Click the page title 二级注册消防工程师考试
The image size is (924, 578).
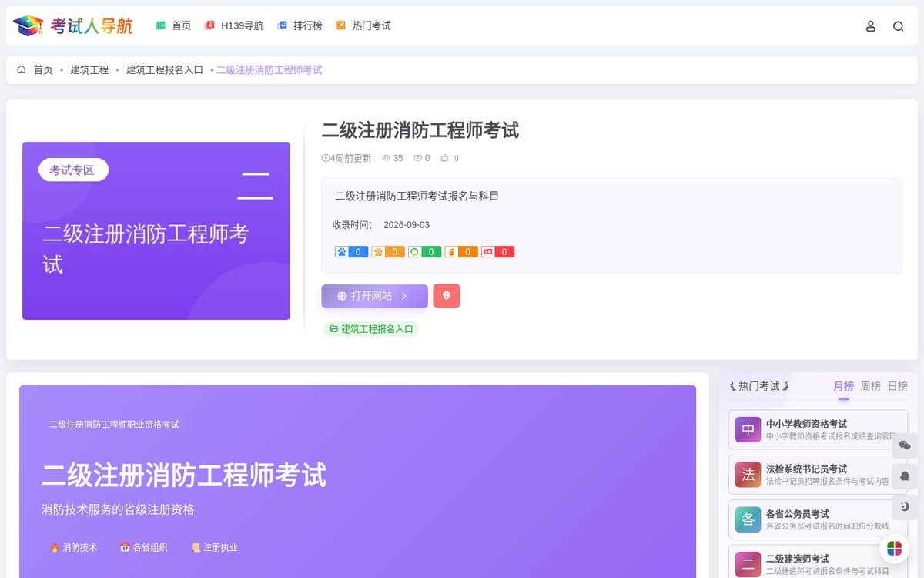click(x=420, y=130)
